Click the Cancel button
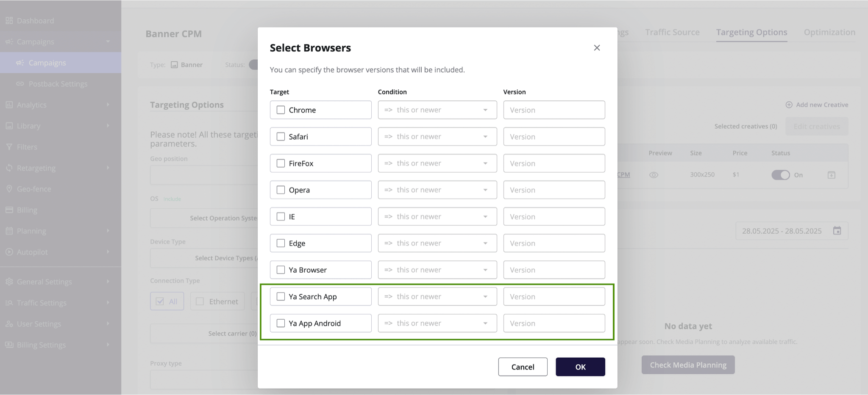This screenshot has width=868, height=395. point(523,367)
